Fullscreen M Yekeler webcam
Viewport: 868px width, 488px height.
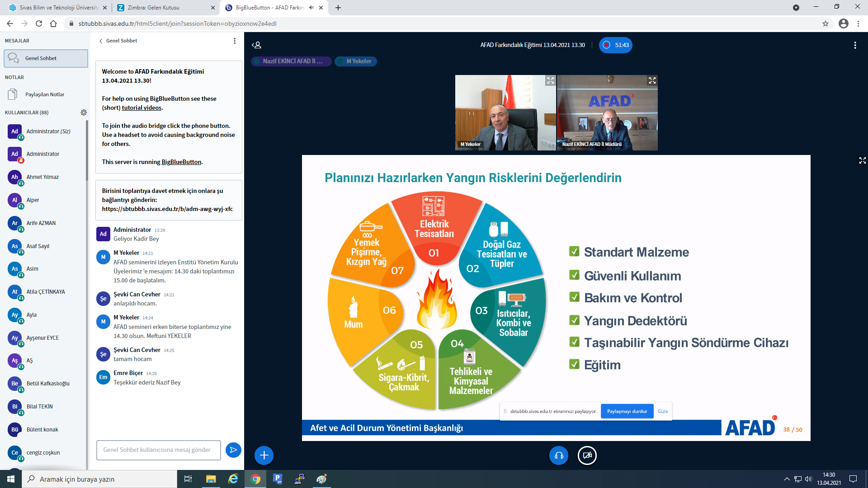pos(550,80)
